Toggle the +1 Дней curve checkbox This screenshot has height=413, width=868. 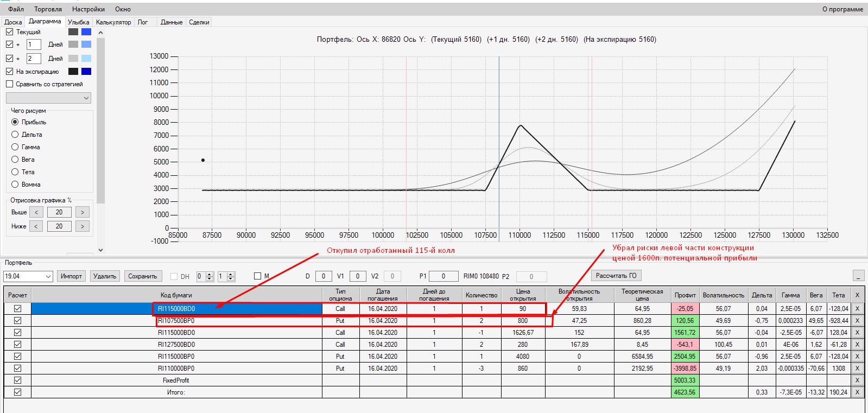coord(9,45)
